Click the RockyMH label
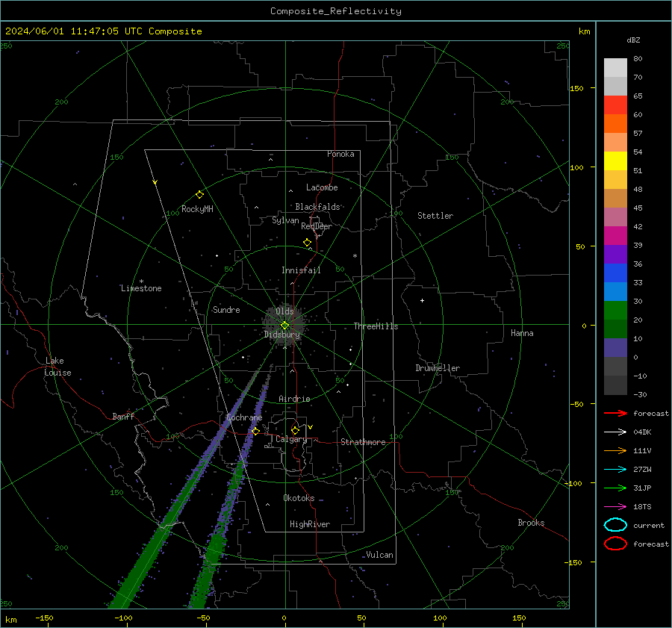Image resolution: width=672 pixels, height=628 pixels. pyautogui.click(x=197, y=209)
